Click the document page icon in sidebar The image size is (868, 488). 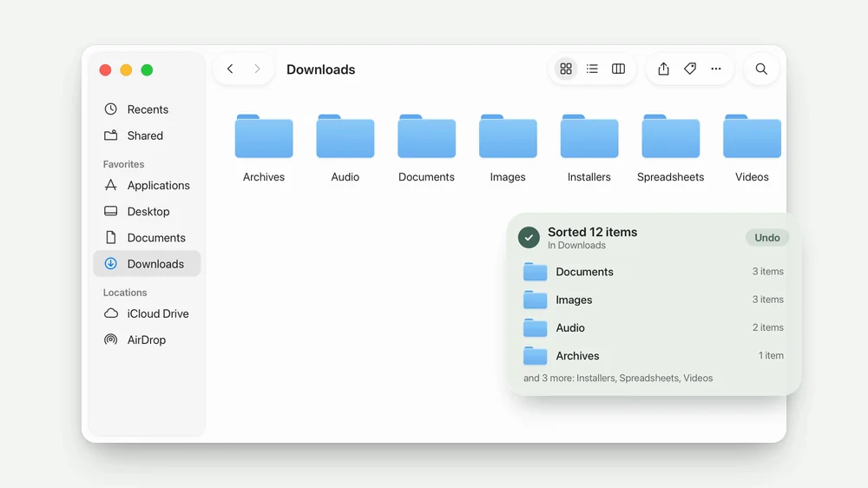click(111, 238)
